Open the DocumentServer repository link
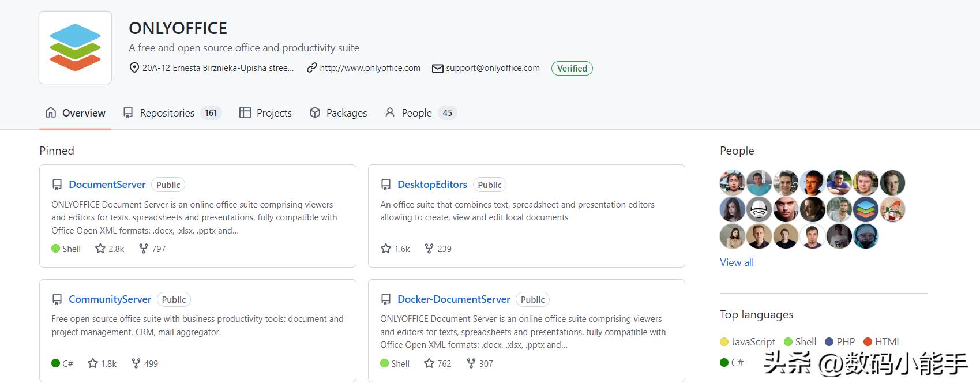This screenshot has width=980, height=387. tap(107, 185)
